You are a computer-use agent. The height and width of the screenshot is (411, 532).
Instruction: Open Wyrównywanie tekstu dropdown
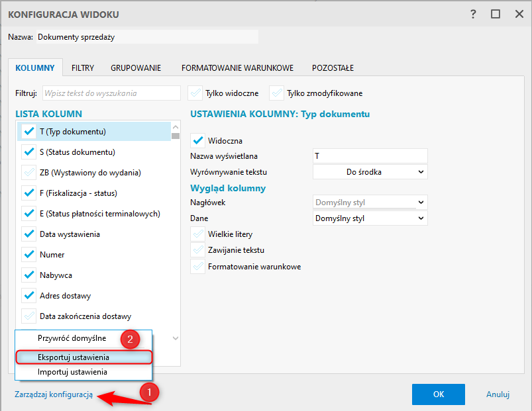point(370,172)
